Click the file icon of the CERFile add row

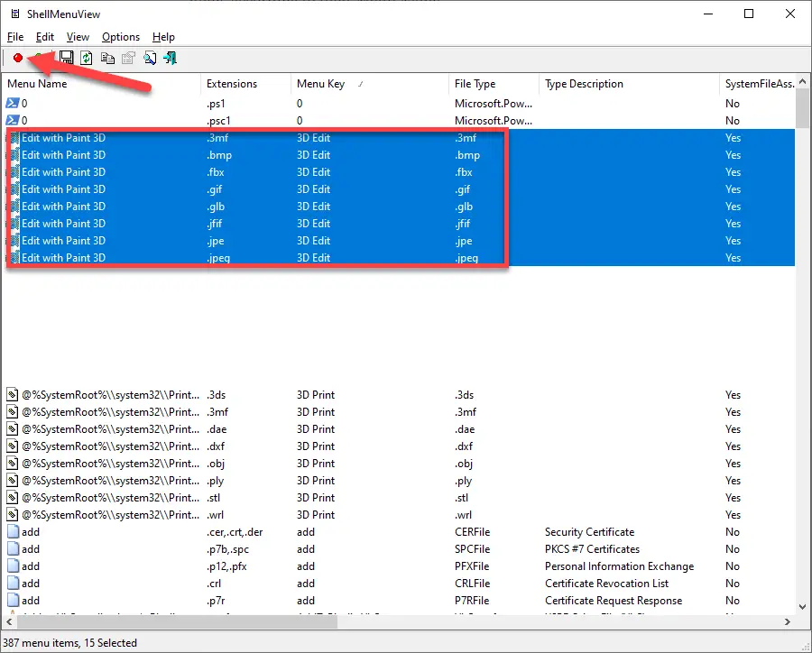click(13, 532)
